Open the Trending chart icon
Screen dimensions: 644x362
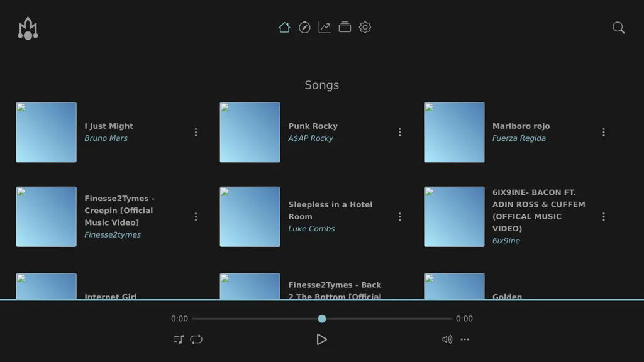tap(325, 28)
